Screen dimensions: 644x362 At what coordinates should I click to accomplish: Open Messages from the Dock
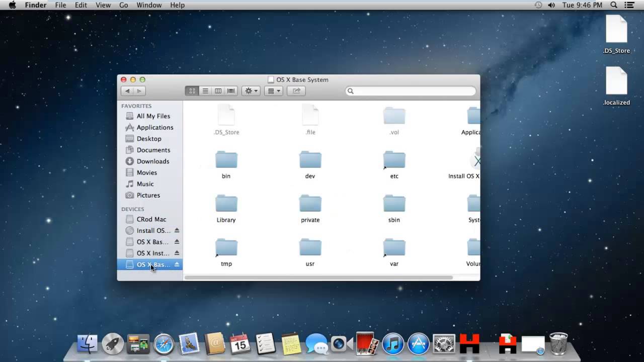pos(316,344)
